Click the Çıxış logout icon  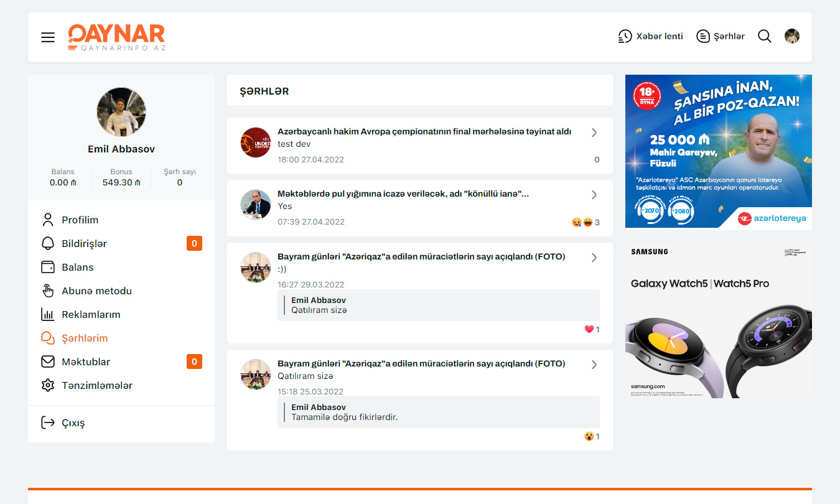(x=48, y=422)
